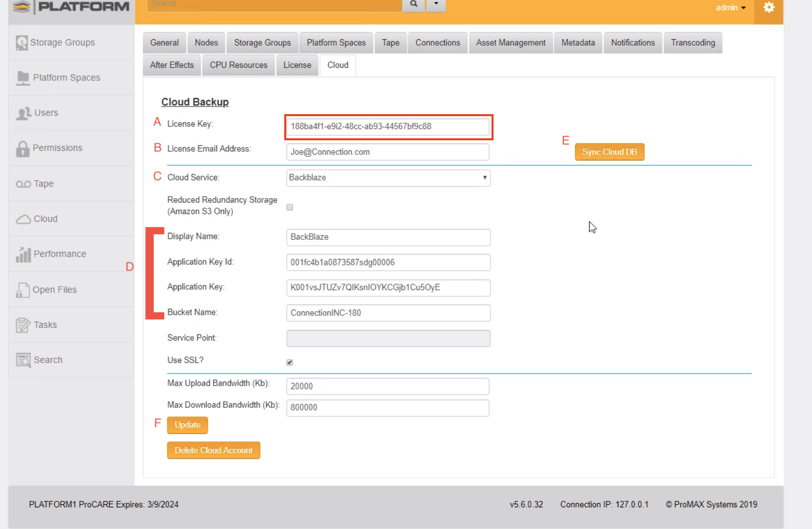
Task: Toggle Reduced Redundancy Storage checkbox
Action: pos(290,207)
